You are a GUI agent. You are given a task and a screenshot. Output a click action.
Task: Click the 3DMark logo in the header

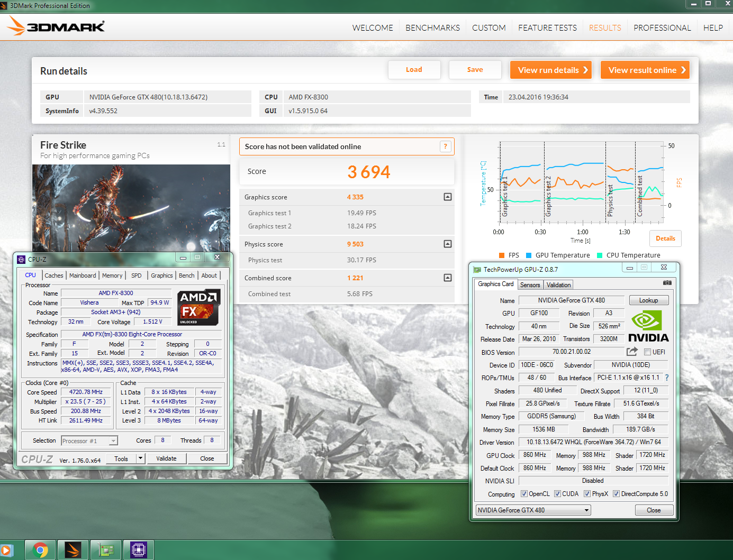pyautogui.click(x=56, y=26)
